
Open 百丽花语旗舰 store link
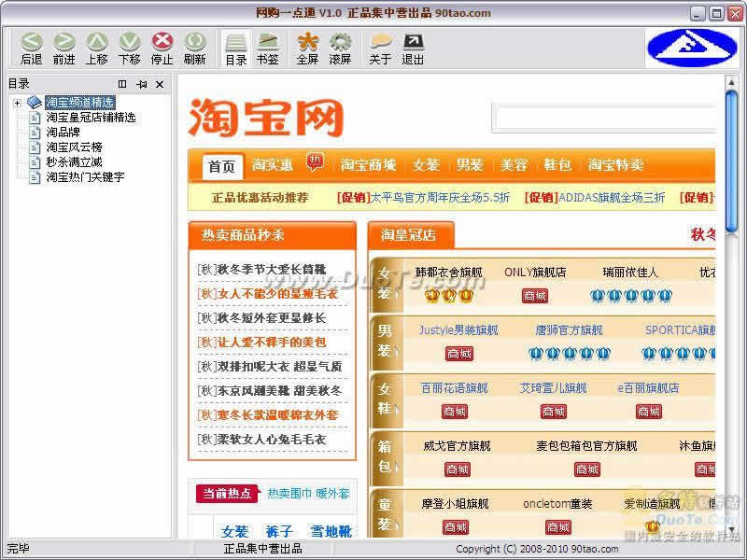(x=455, y=388)
